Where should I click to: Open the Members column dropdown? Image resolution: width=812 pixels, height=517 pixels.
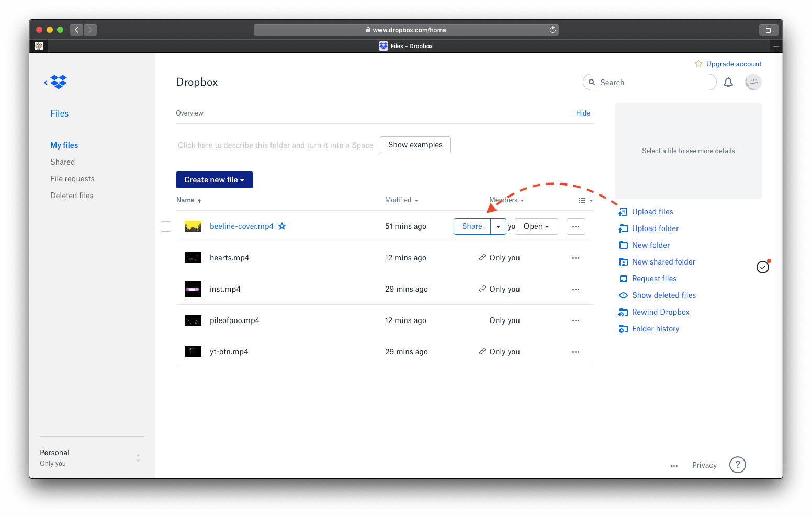[x=506, y=200]
